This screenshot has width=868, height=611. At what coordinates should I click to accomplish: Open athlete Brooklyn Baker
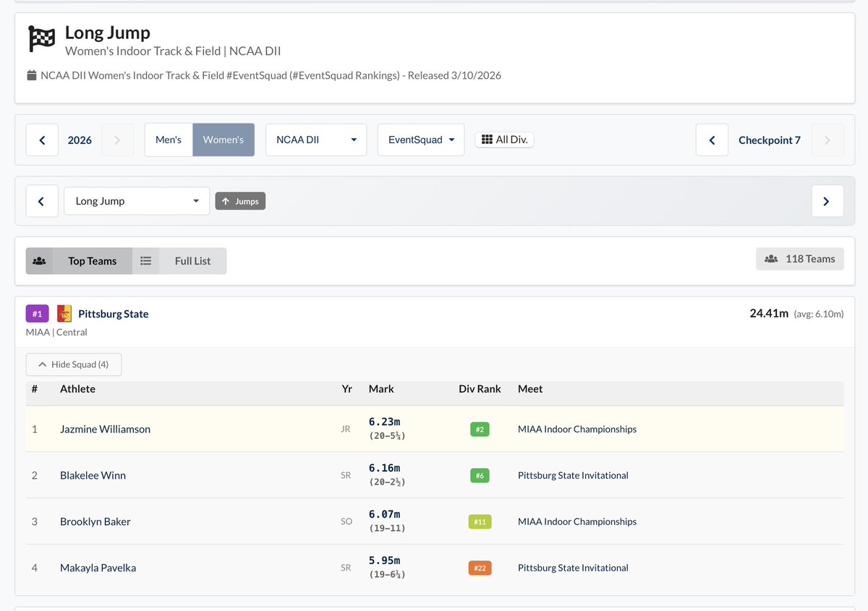pyautogui.click(x=95, y=521)
